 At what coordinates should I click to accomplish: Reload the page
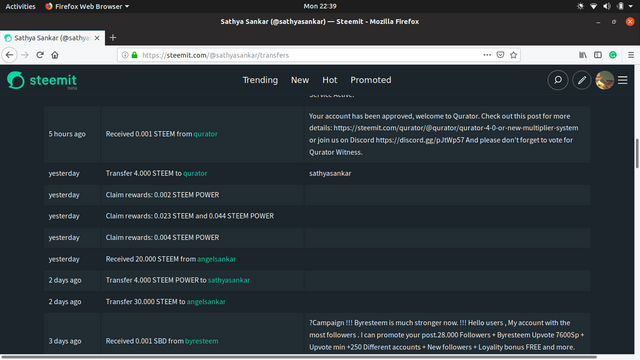(x=40, y=55)
